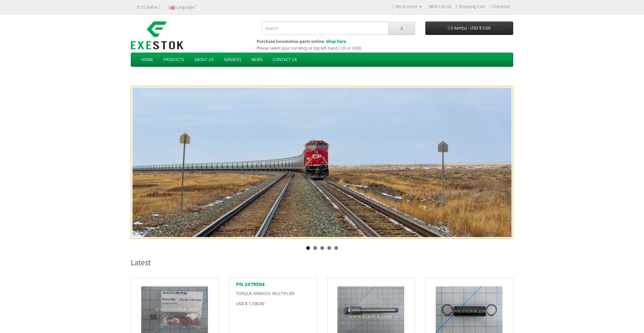Open the Services menu item
The width and height of the screenshot is (644, 333).
tap(232, 60)
